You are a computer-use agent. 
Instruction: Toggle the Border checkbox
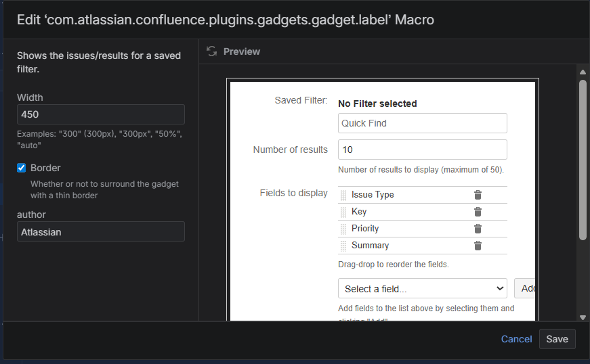(x=22, y=168)
